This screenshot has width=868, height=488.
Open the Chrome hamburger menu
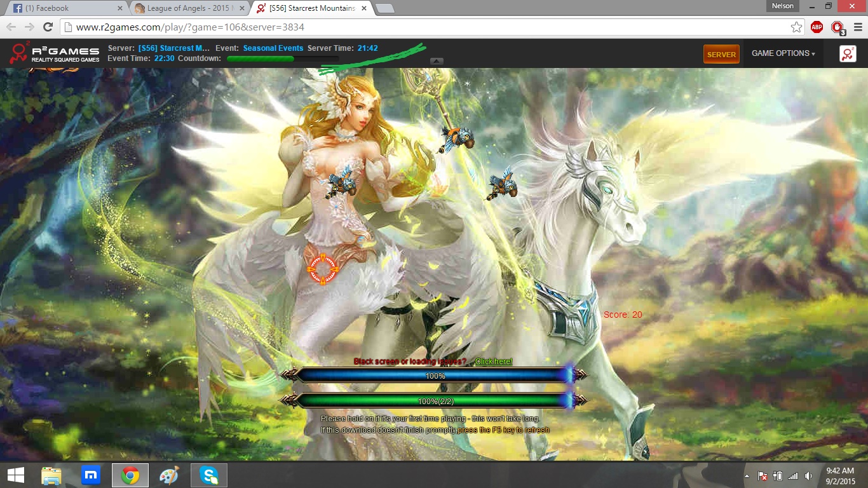click(x=857, y=27)
